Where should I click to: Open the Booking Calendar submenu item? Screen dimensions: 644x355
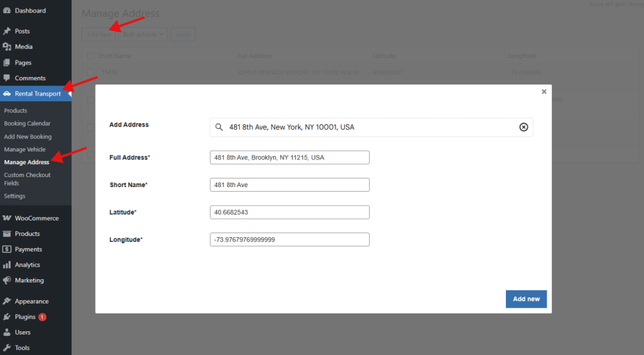[27, 123]
